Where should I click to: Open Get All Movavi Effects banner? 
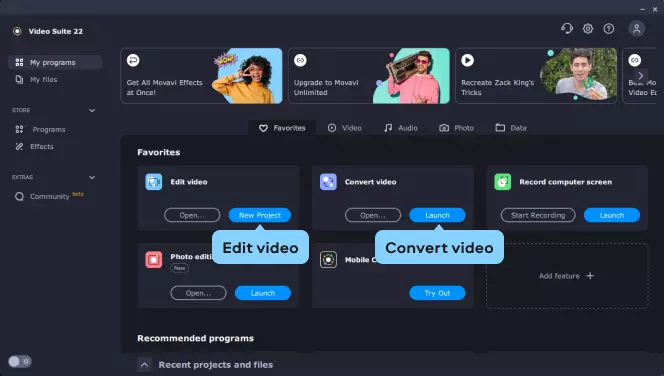pos(201,76)
